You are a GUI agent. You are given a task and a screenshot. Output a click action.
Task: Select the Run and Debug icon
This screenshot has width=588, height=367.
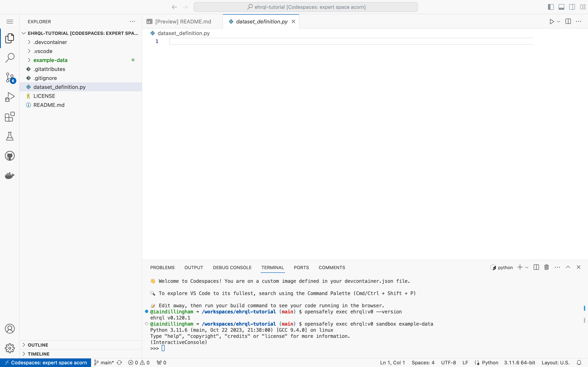click(x=10, y=96)
